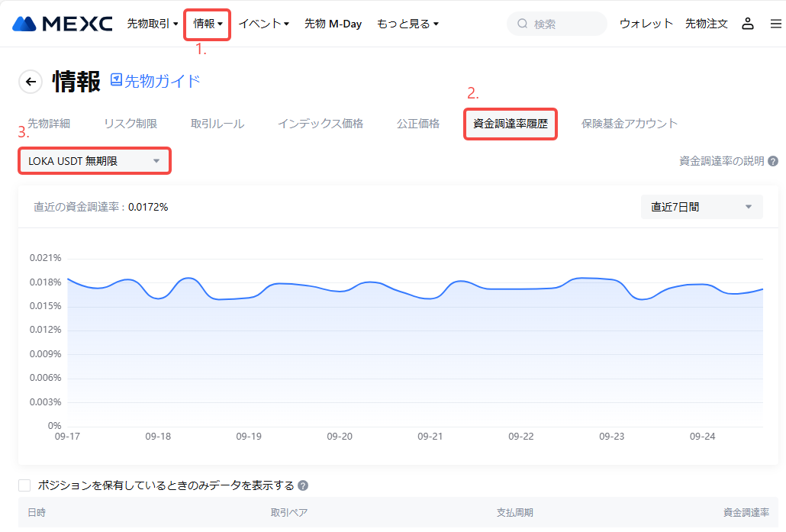
Task: Click the search magnifier icon
Action: 523,24
